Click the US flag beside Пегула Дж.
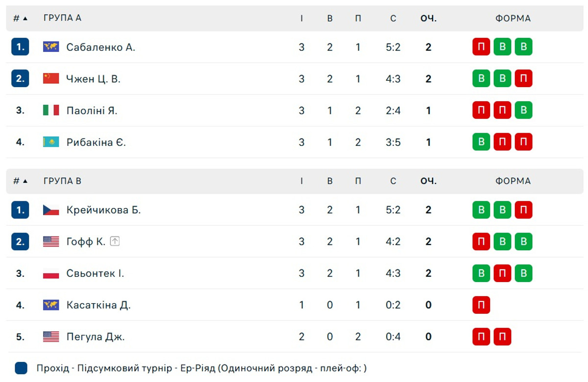The image size is (588, 382). (x=51, y=336)
